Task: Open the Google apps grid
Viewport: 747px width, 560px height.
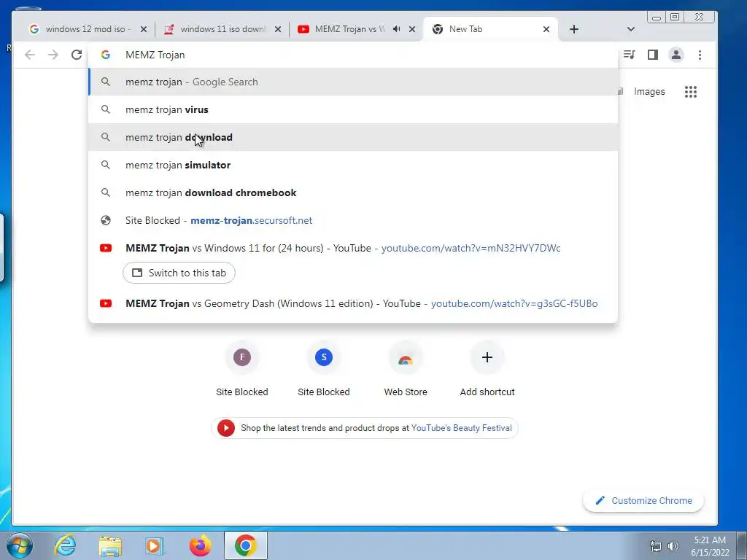Action: pos(691,91)
